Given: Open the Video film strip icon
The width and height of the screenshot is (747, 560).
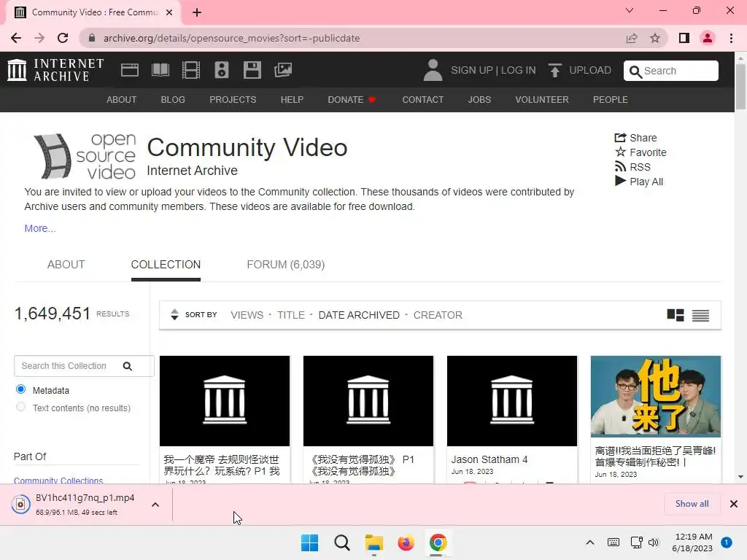Looking at the screenshot, I should pos(190,70).
